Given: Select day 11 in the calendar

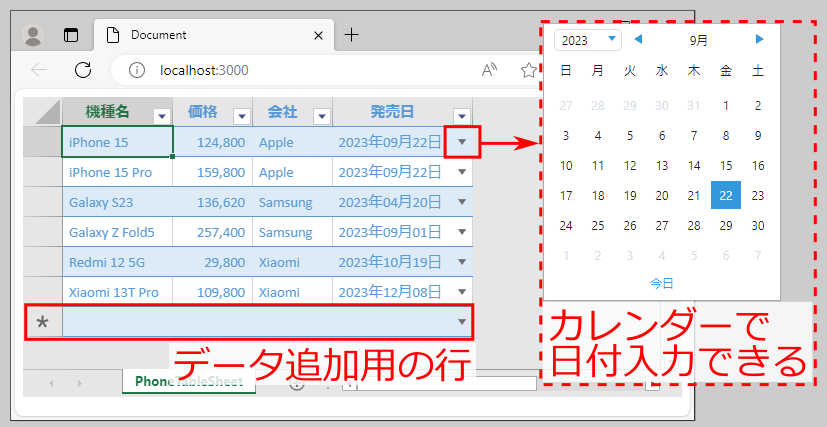Looking at the screenshot, I should point(598,166).
